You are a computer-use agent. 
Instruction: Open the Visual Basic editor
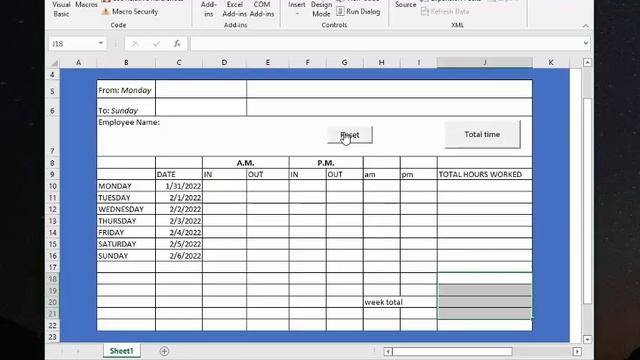61,9
